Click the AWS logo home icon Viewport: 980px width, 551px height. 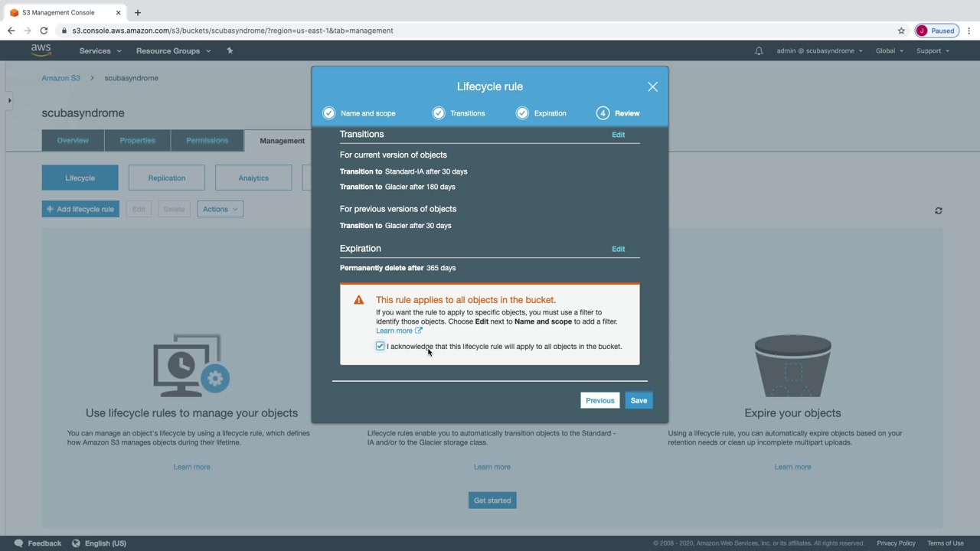click(x=41, y=51)
